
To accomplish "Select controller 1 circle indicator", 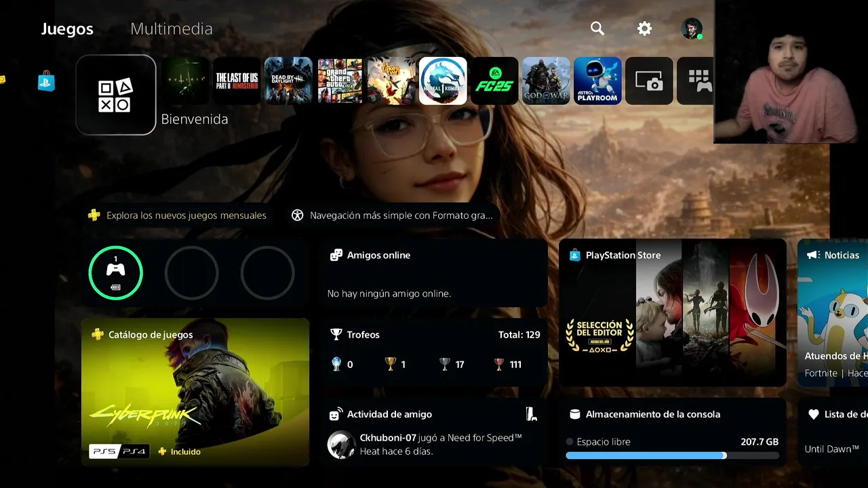I will click(x=116, y=272).
